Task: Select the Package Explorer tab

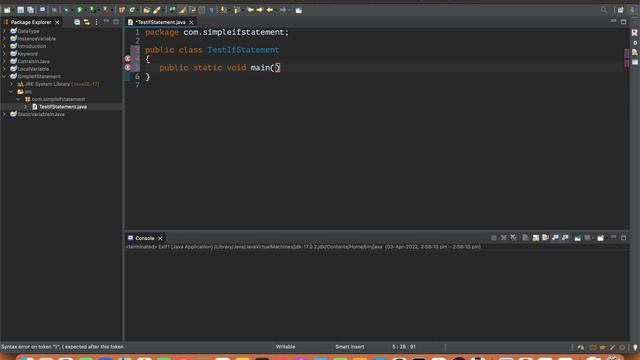Action: point(31,22)
